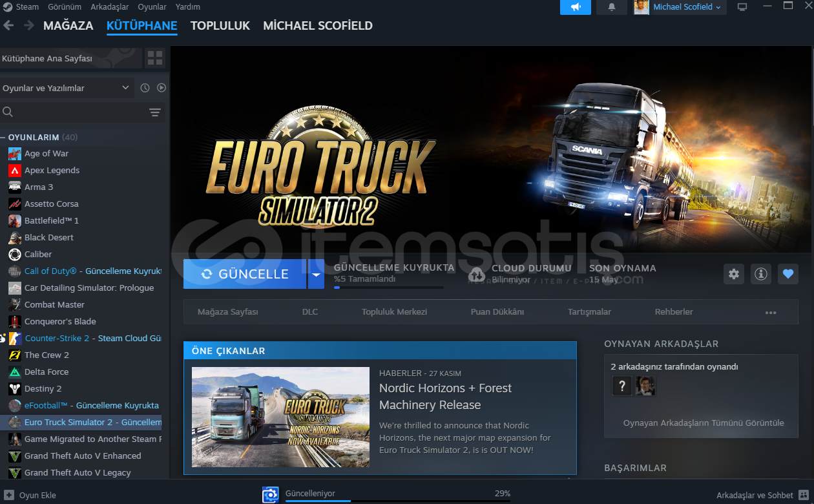
Task: Open the notifications bell icon
Action: coord(612,7)
